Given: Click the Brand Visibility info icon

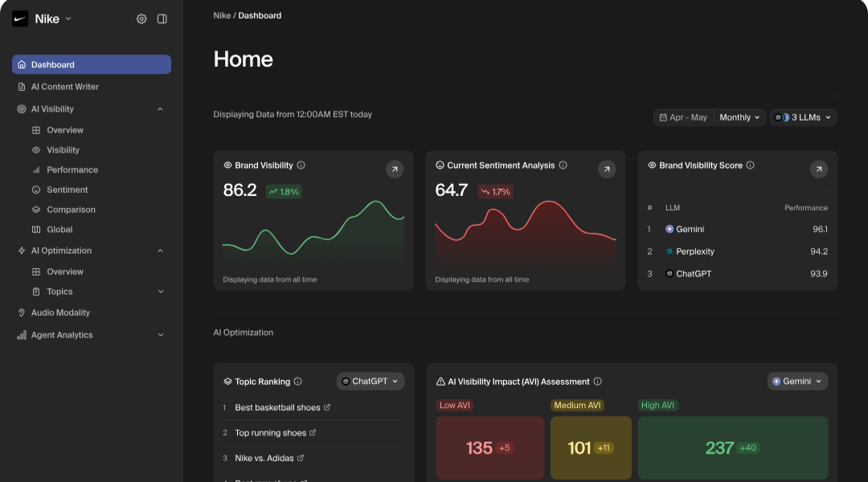Looking at the screenshot, I should point(301,165).
